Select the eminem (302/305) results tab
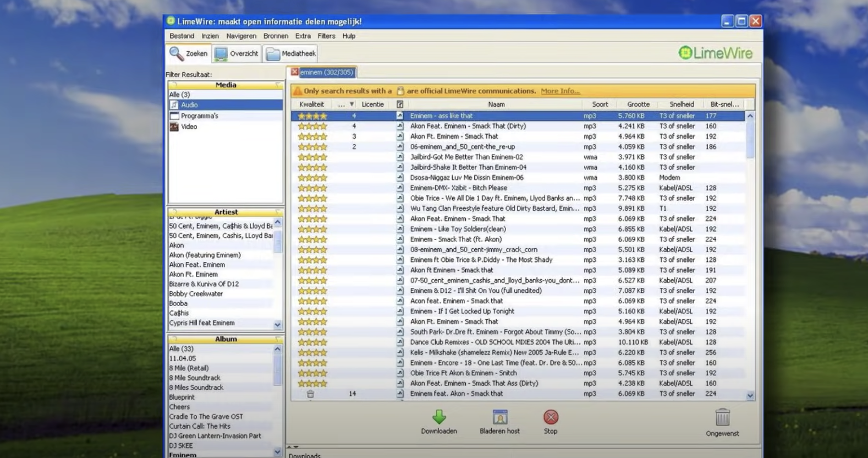 pos(327,72)
